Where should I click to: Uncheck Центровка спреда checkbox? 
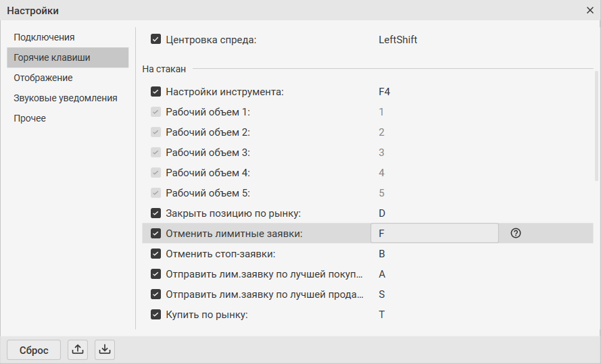pyautogui.click(x=155, y=39)
